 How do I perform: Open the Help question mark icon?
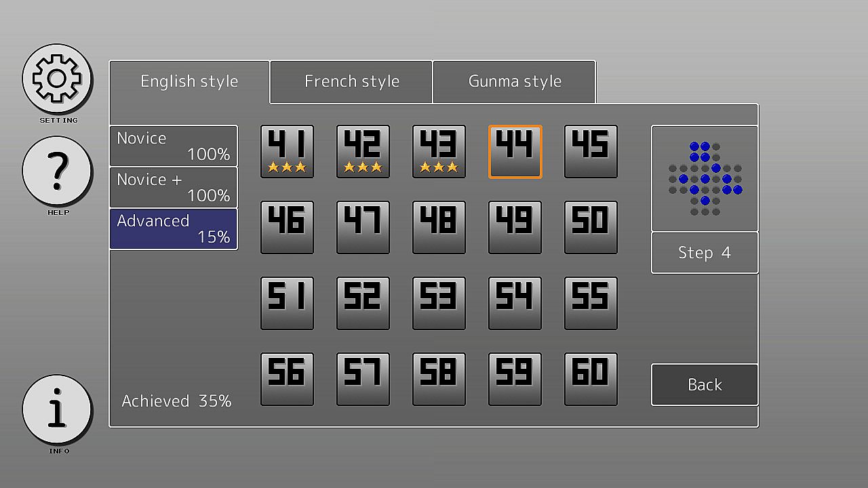tap(57, 170)
